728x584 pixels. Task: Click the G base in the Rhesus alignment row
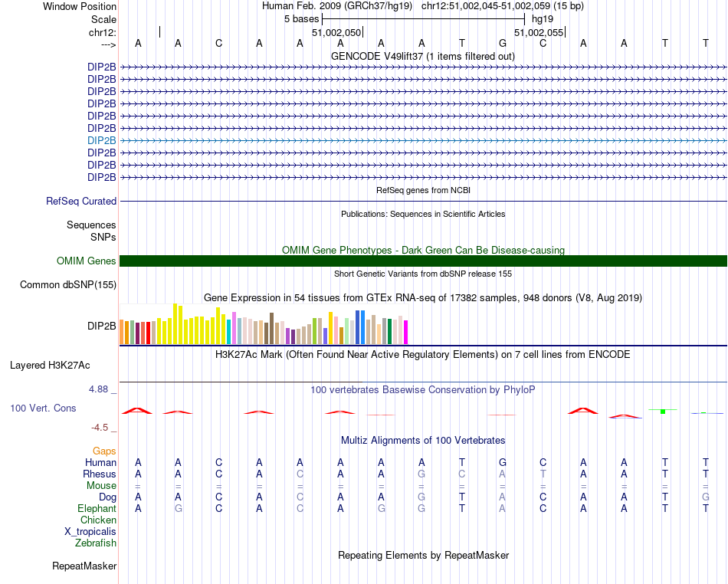pyautogui.click(x=421, y=474)
